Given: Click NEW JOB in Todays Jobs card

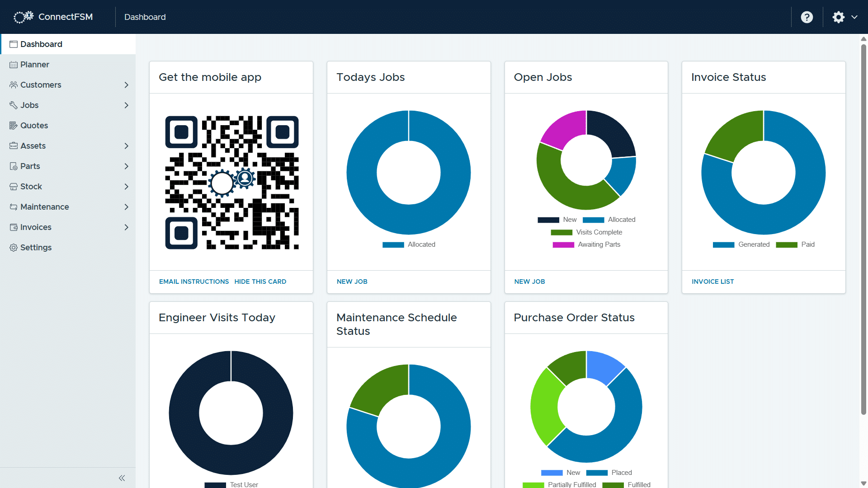Looking at the screenshot, I should pyautogui.click(x=352, y=282).
